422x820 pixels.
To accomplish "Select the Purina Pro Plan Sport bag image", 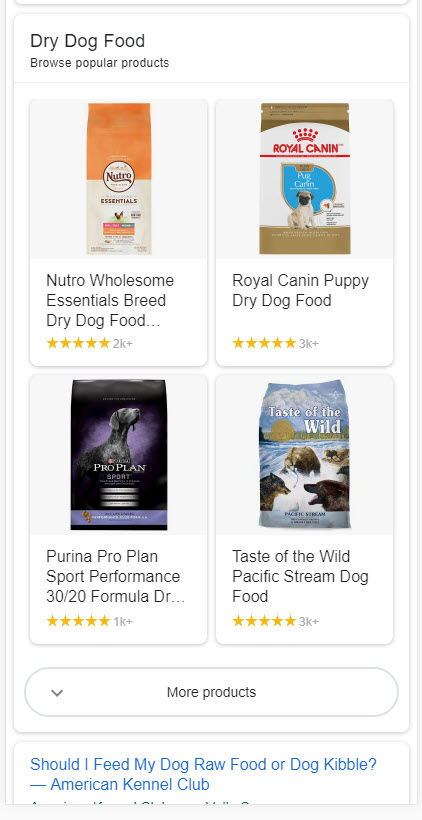I will tap(119, 455).
